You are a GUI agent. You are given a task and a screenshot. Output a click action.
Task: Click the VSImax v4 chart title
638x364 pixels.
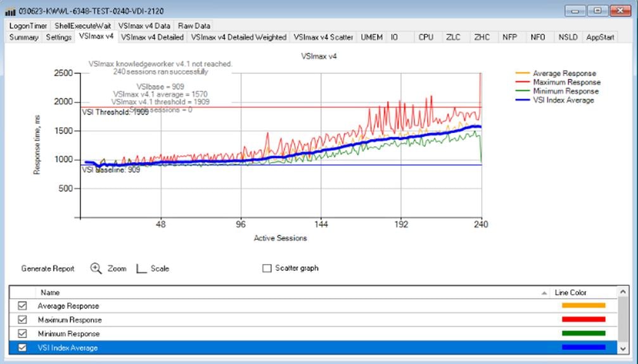(319, 56)
